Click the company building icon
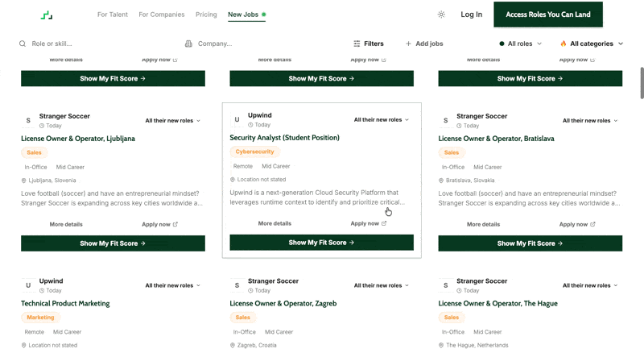This screenshot has width=644, height=349. [x=188, y=44]
